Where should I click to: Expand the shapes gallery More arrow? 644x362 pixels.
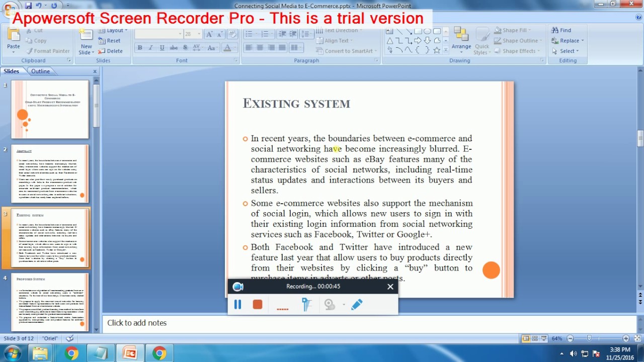[x=446, y=50]
